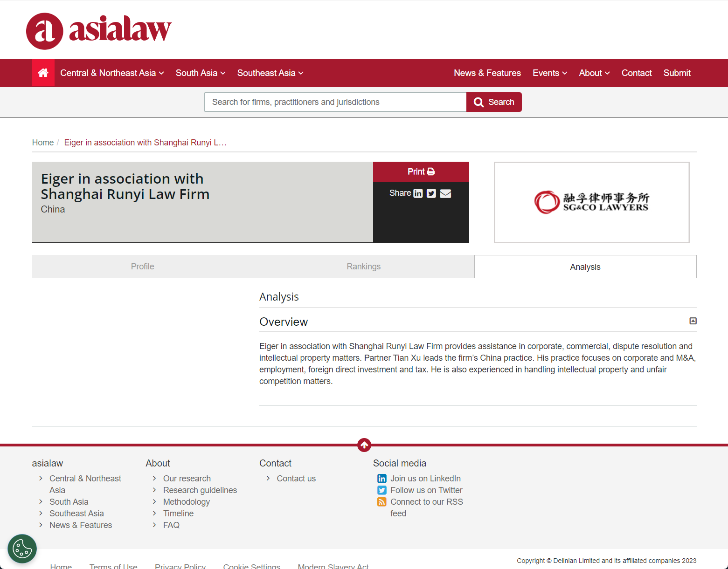Open footer Southeast Asia link
This screenshot has width=728, height=569.
(x=76, y=514)
